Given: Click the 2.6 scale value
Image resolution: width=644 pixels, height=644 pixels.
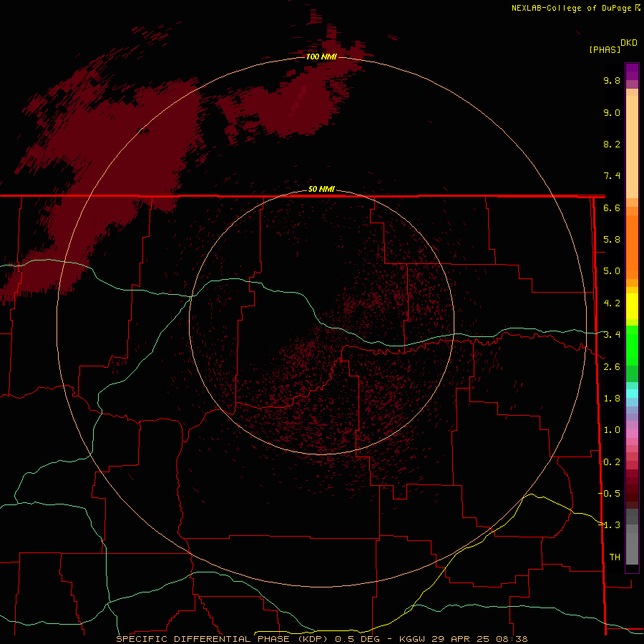Looking at the screenshot, I should click(x=612, y=367).
